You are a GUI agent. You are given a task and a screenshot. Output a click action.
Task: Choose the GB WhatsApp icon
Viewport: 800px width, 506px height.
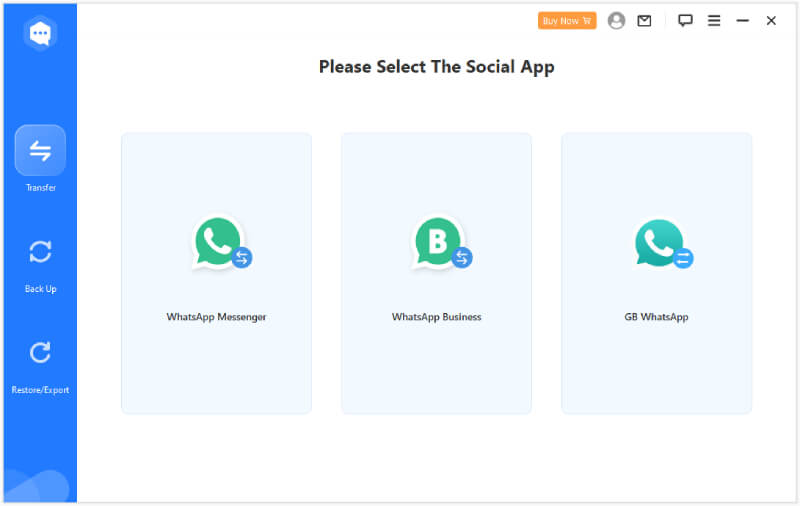click(x=663, y=244)
